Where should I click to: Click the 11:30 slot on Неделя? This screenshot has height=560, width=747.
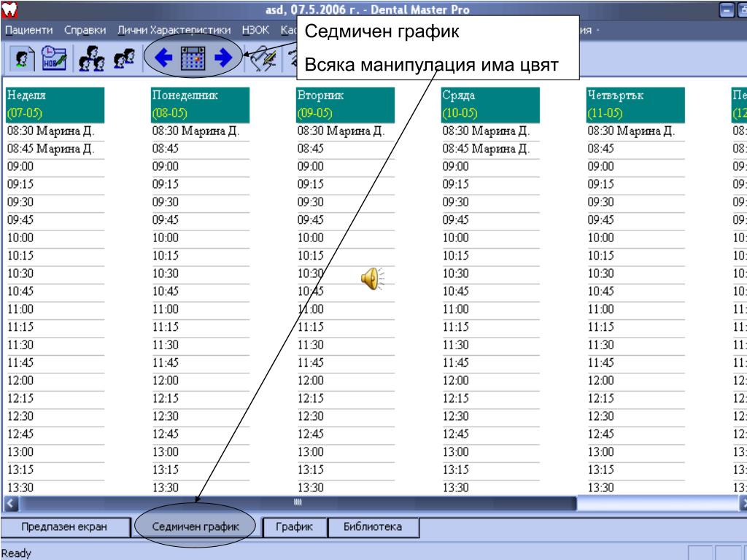[x=55, y=345]
